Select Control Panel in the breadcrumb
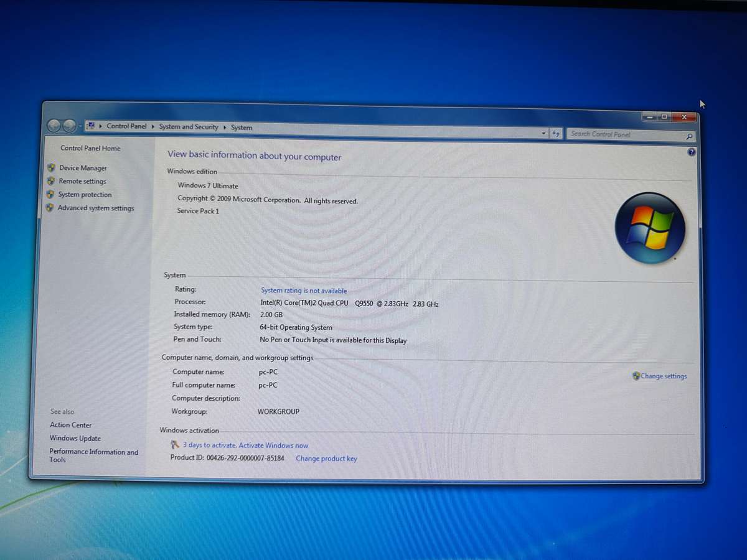Image resolution: width=747 pixels, height=560 pixels. click(x=126, y=127)
